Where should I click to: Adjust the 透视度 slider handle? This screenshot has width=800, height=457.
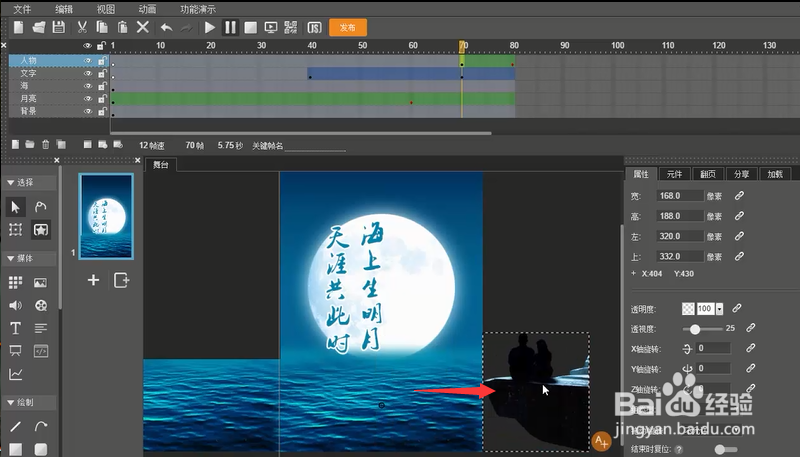695,329
